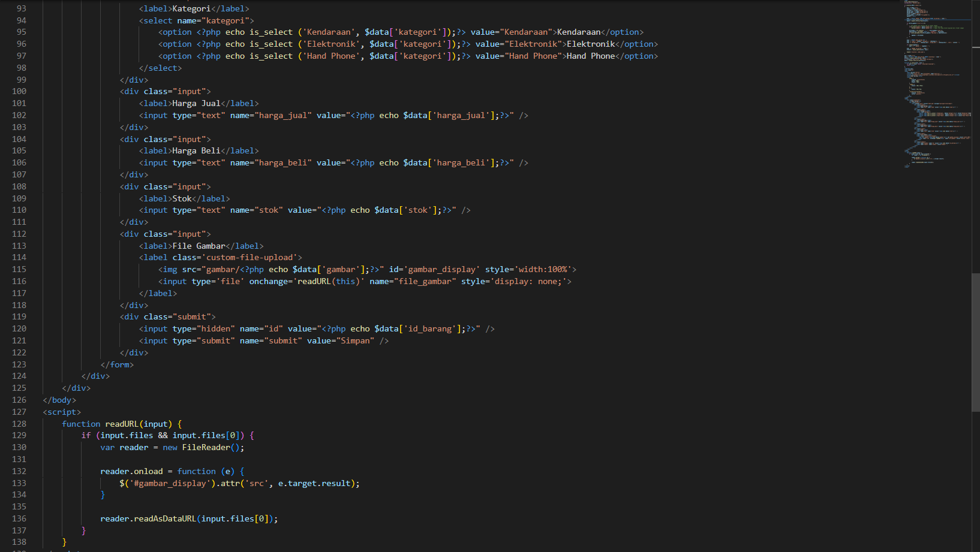Click the script tag on line 127

coord(62,412)
